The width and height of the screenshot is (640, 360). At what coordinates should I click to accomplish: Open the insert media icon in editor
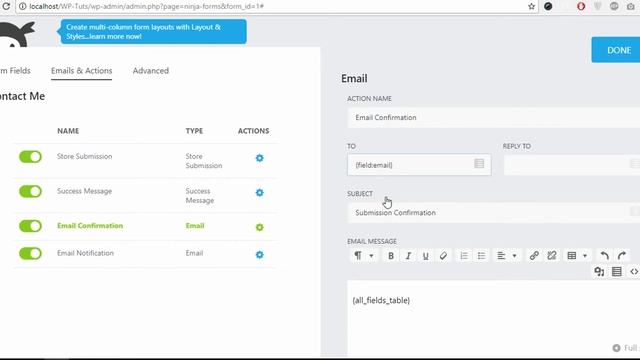[599, 271]
